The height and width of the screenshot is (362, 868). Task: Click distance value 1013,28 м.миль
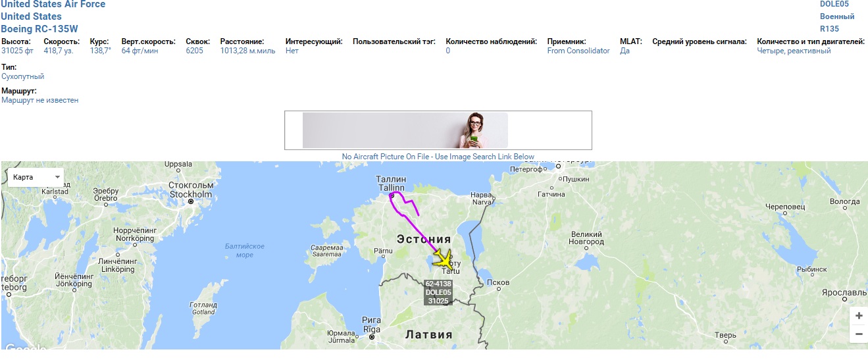247,51
